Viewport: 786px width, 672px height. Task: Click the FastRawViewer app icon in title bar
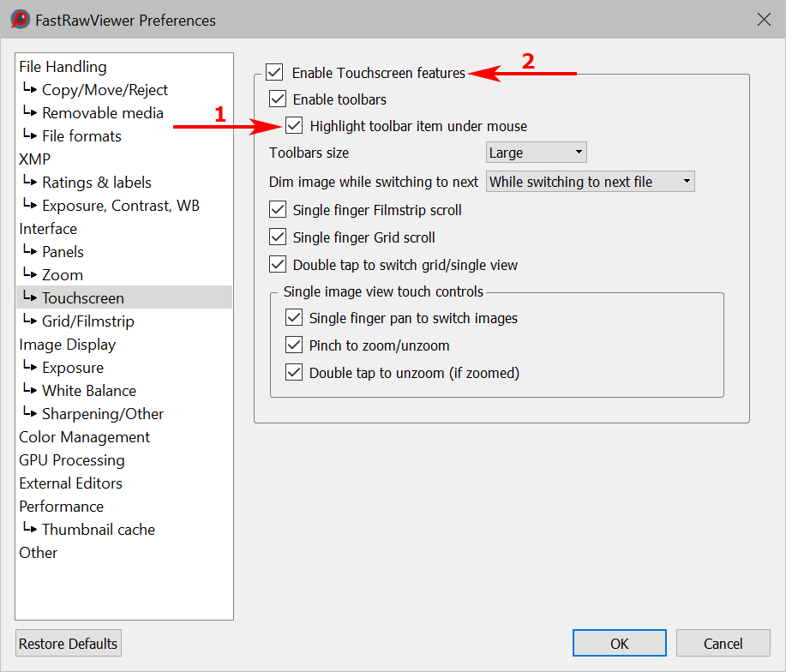coord(21,19)
